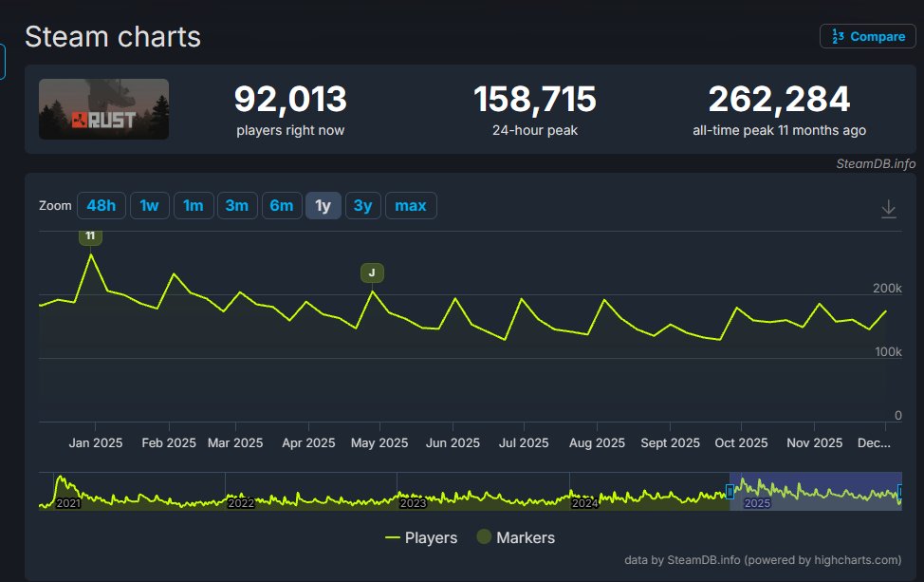Select the 3m zoom range
The width and height of the screenshot is (924, 582).
[x=237, y=206]
